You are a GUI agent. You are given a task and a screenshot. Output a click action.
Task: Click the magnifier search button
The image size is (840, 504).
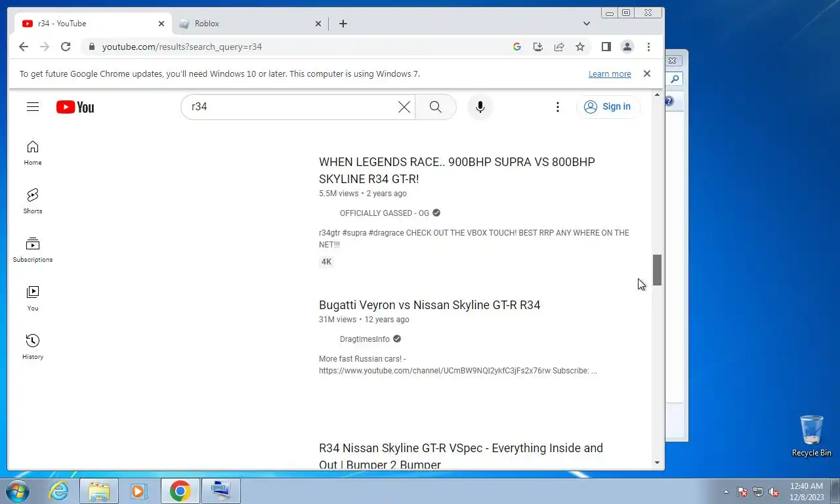(x=436, y=107)
